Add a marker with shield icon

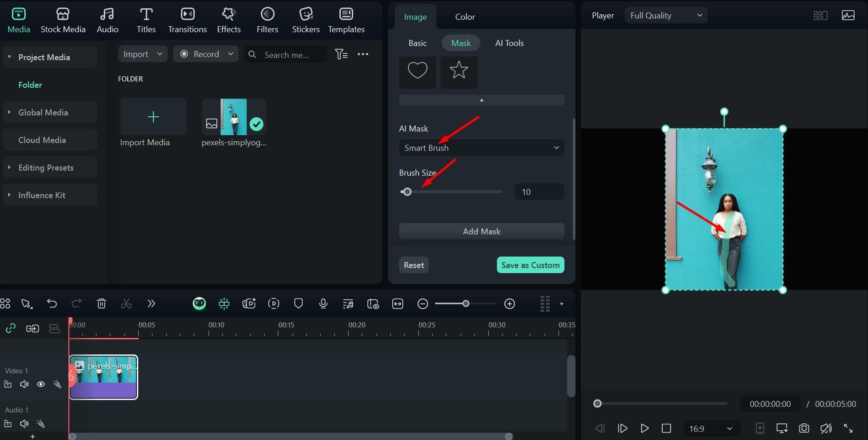[299, 303]
